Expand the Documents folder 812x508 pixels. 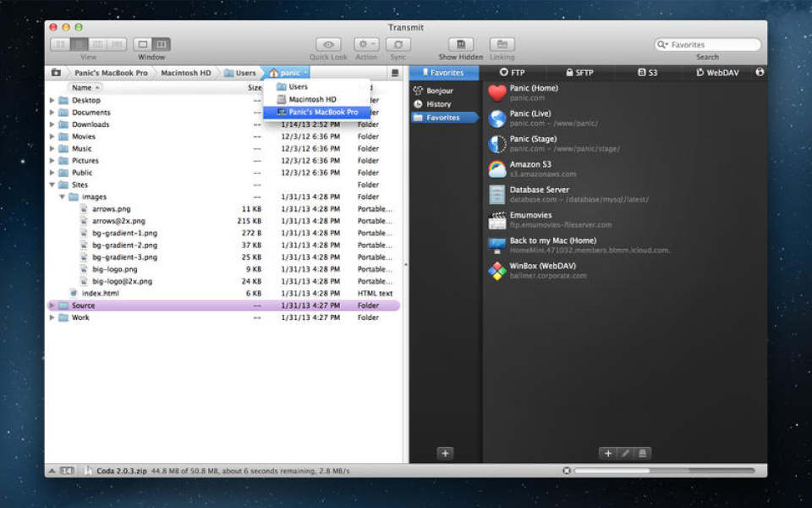[52, 113]
